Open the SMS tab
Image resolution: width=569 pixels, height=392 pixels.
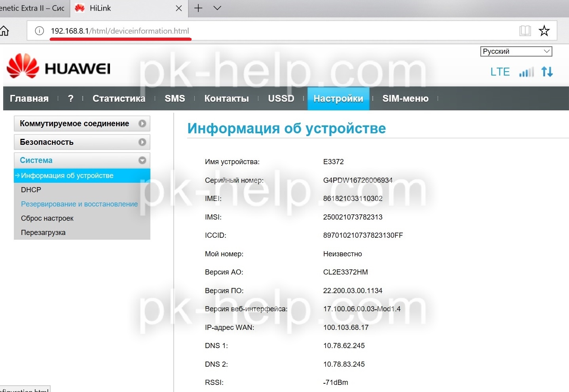click(175, 98)
